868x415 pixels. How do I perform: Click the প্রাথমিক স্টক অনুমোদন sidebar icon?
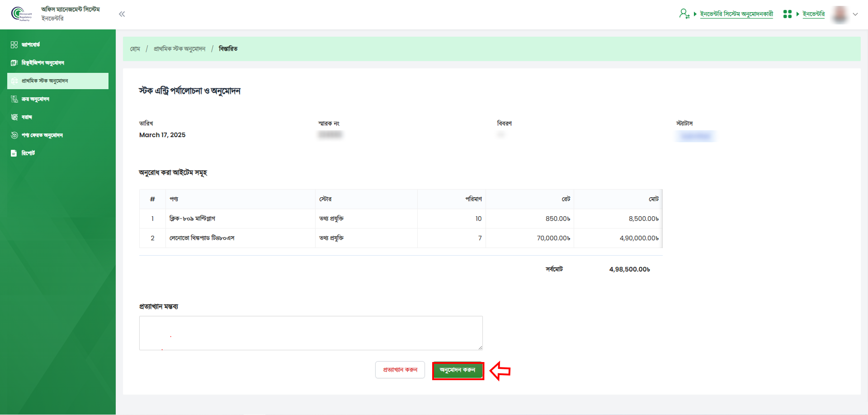coord(14,81)
